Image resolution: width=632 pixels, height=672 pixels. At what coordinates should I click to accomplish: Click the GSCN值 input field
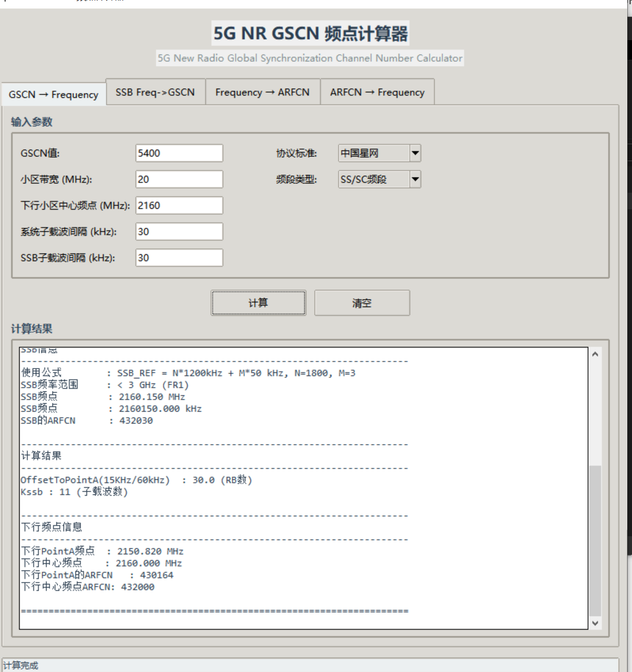pos(178,153)
